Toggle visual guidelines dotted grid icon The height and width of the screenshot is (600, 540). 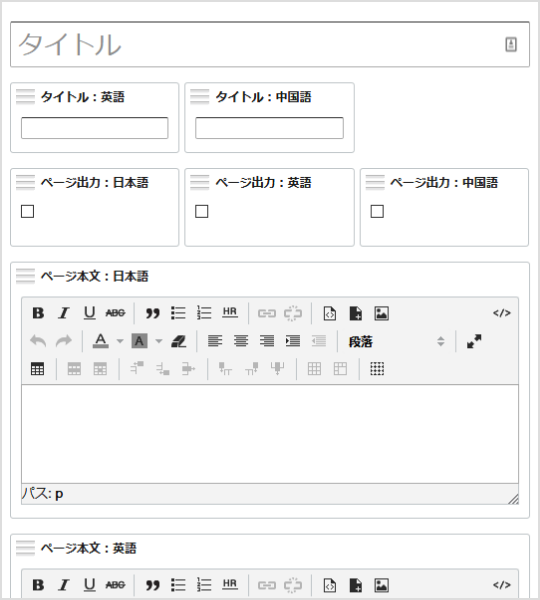(x=377, y=369)
